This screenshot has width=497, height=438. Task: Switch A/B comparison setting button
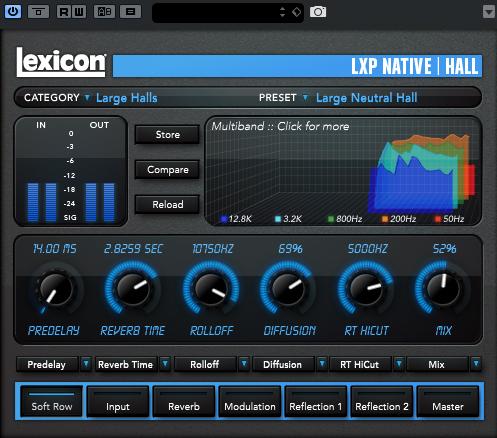(105, 12)
